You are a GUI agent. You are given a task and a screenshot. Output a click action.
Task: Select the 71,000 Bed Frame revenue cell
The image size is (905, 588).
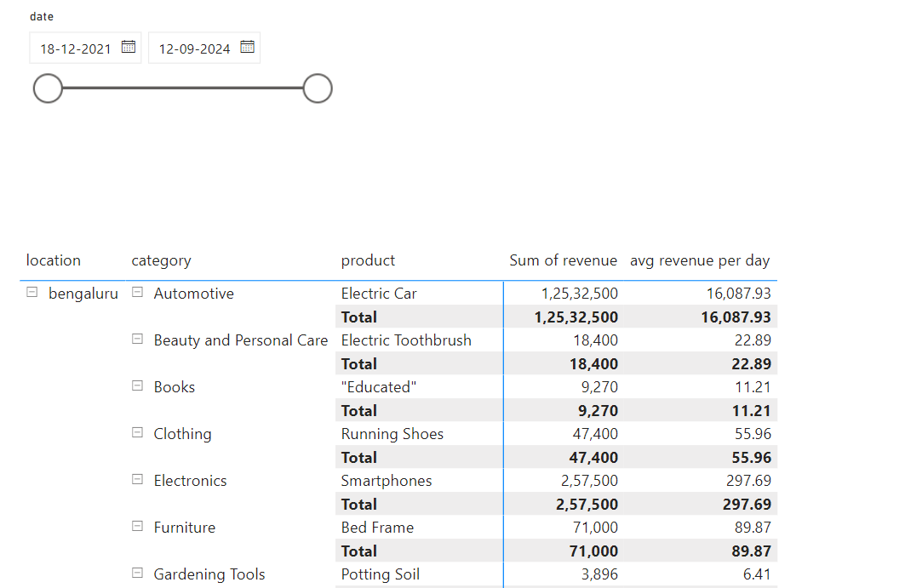(595, 528)
